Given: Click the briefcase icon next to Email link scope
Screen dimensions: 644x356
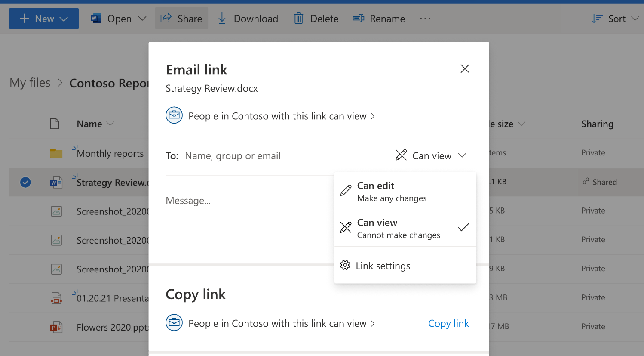Looking at the screenshot, I should pos(174,115).
